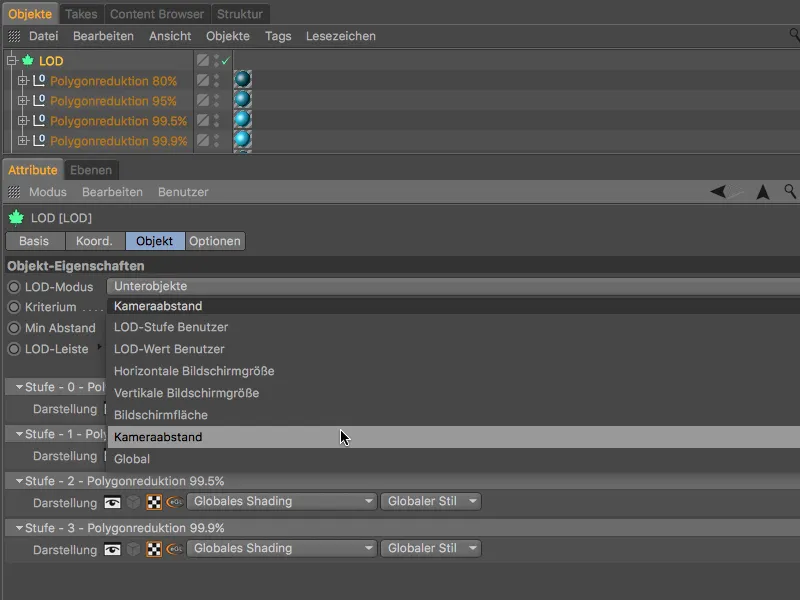The height and width of the screenshot is (600, 800).
Task: Expand the Polygonreduktion 99.9% tree node
Action: pyautogui.click(x=22, y=140)
